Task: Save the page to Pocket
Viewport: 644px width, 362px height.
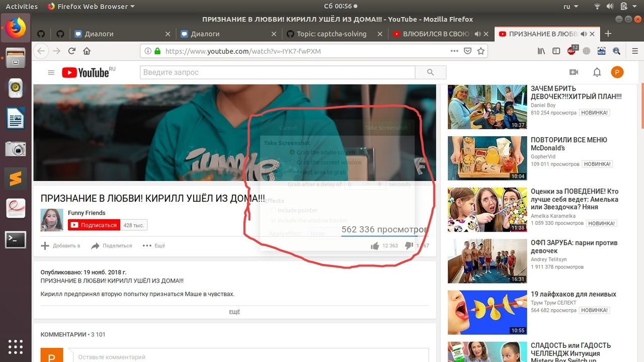Action: 467,51
